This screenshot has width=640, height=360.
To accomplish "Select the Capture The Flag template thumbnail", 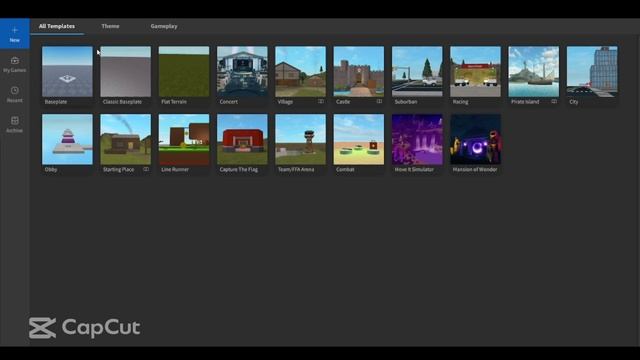I will pyautogui.click(x=242, y=139).
